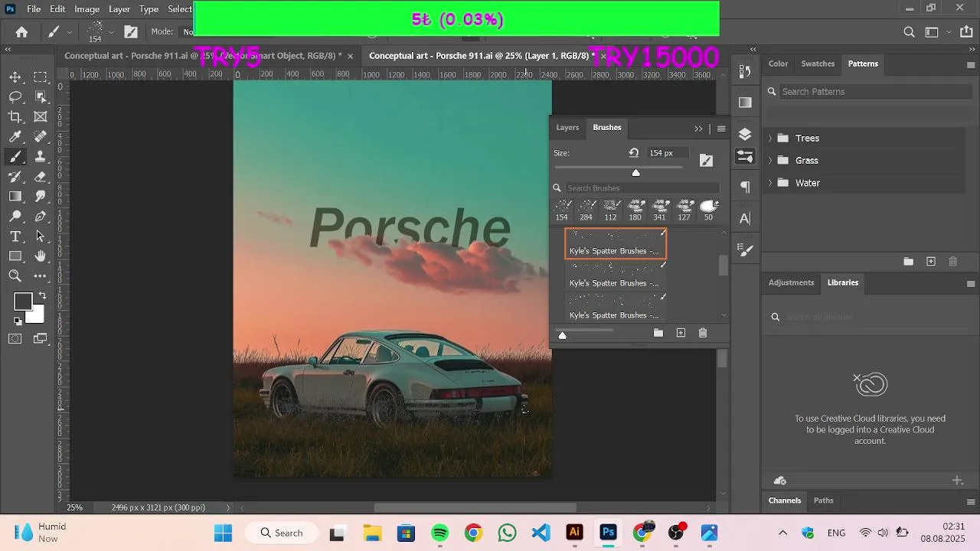
Task: Select the Crop tool
Action: coord(15,117)
